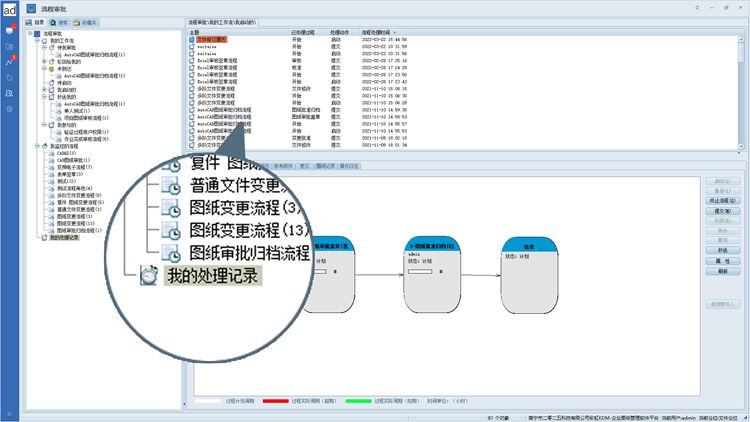Click the folder icon in left sidebar
The height and width of the screenshot is (422, 750).
click(x=9, y=46)
